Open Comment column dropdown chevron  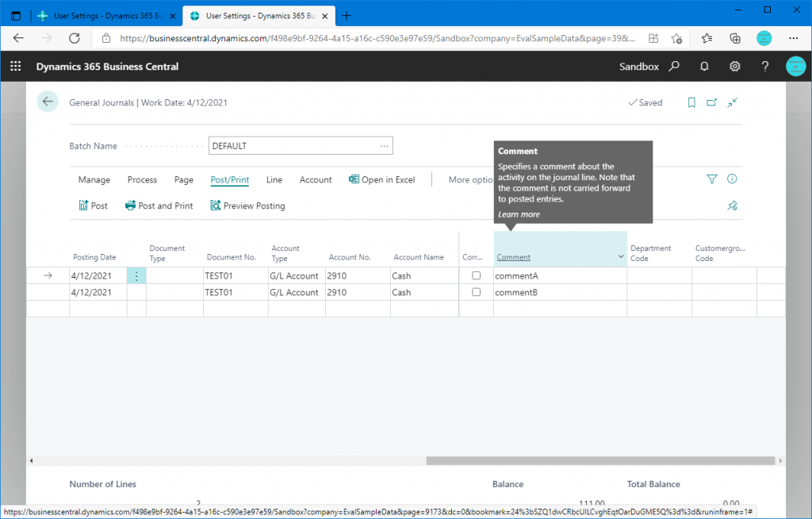point(620,256)
